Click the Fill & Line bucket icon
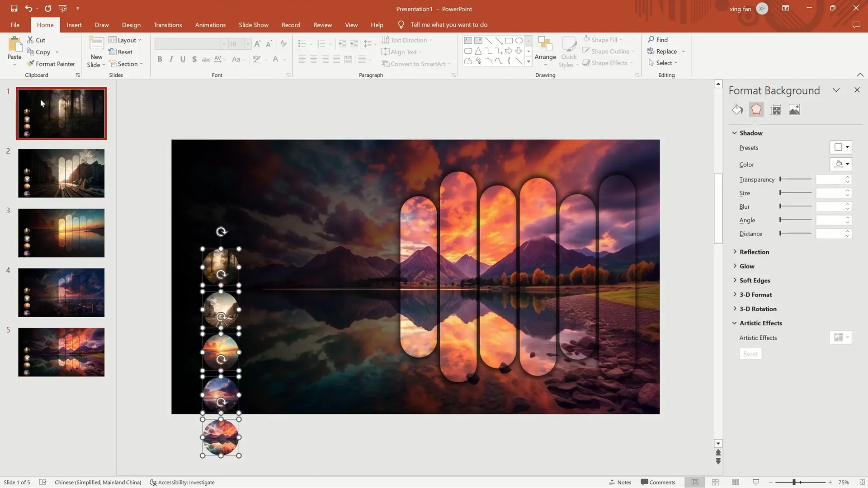Viewport: 868px width, 488px height. [x=737, y=110]
